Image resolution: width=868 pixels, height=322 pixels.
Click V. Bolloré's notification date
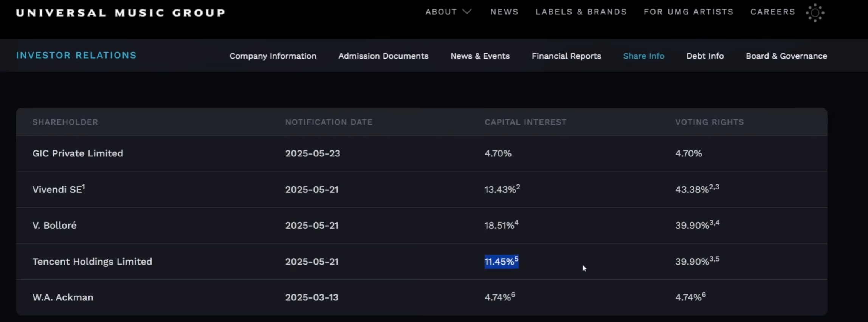(x=312, y=225)
